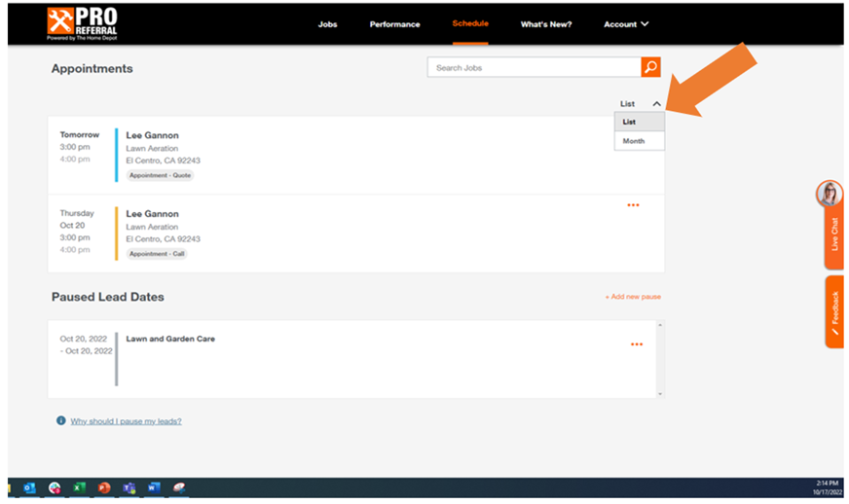Viewport: 849px width, 504px height.
Task: Click the Add new pause link
Action: click(632, 297)
